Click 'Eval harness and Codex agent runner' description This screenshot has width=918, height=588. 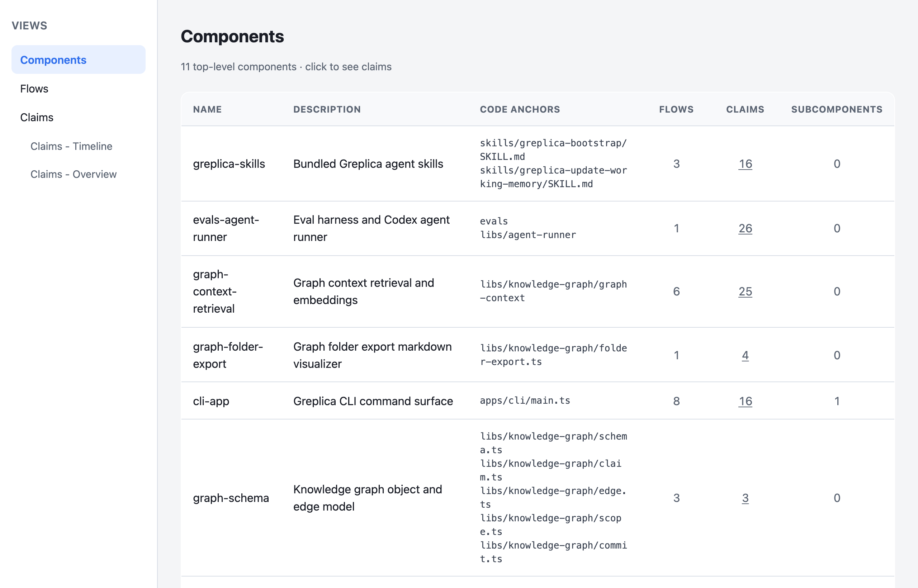click(371, 228)
